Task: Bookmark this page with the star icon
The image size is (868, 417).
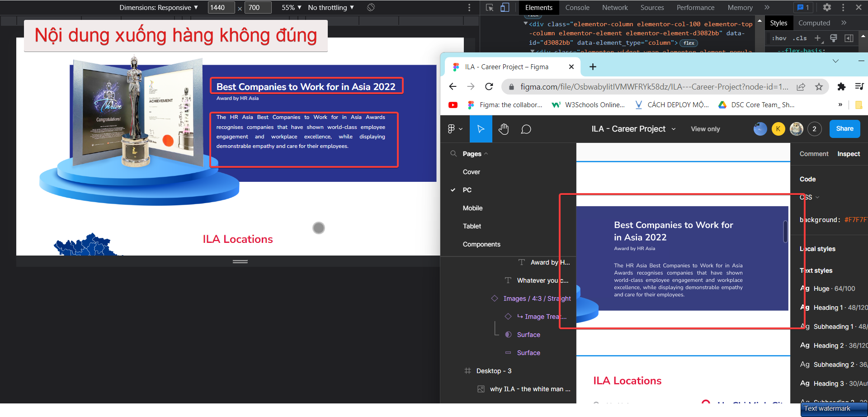Action: pyautogui.click(x=819, y=87)
